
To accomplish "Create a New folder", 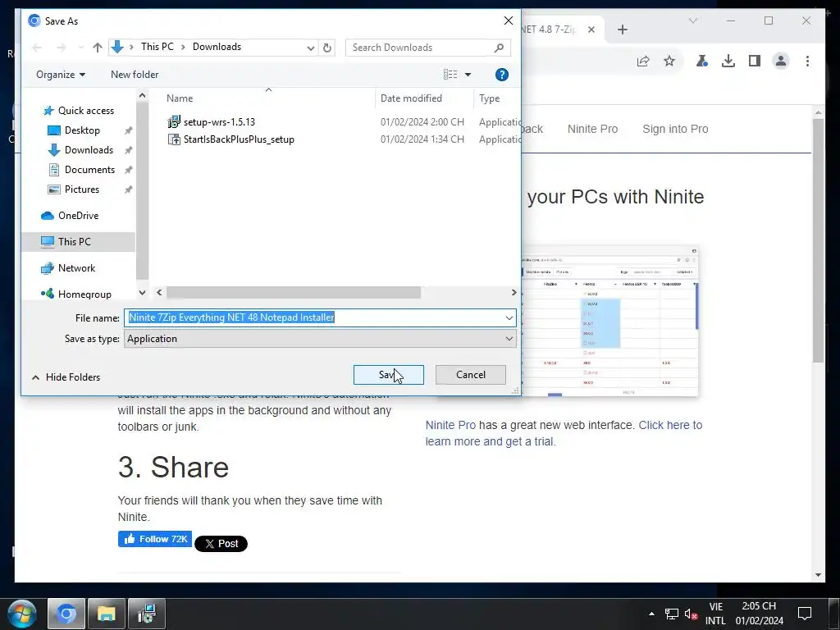I will (x=135, y=75).
